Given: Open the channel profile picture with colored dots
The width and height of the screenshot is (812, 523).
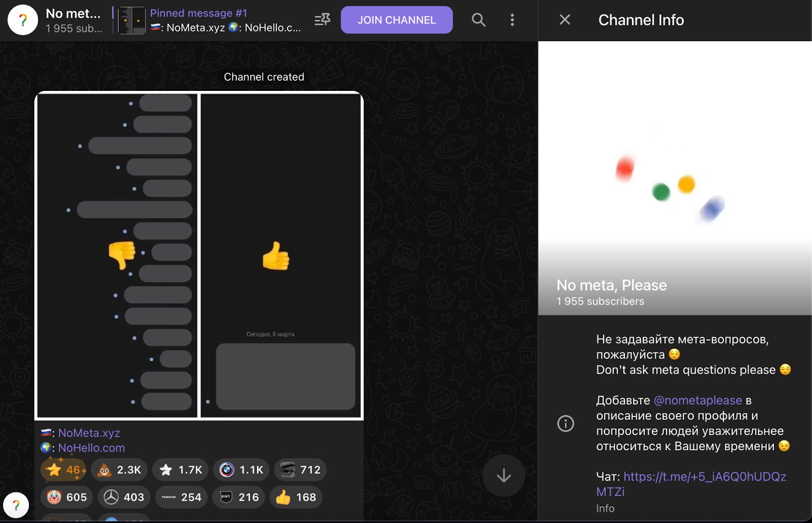Looking at the screenshot, I should pyautogui.click(x=675, y=178).
